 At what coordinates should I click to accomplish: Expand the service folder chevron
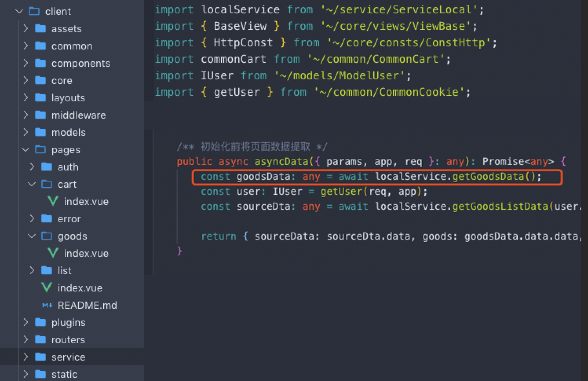point(26,357)
